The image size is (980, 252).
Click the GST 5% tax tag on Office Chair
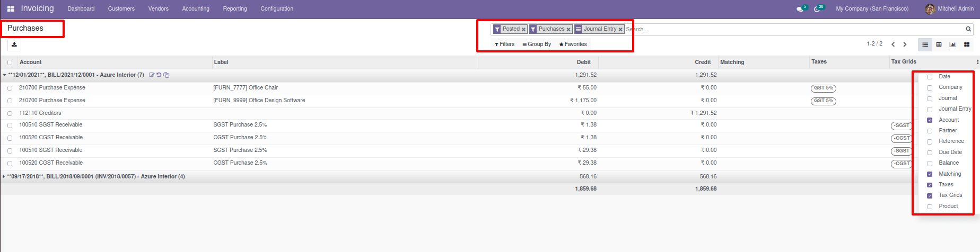[823, 88]
